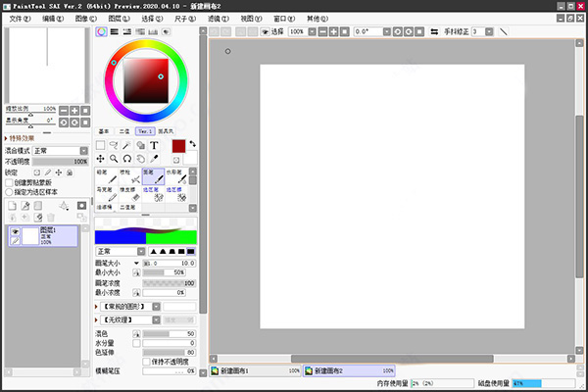Toggle visibility eye of 图层1

[15, 231]
